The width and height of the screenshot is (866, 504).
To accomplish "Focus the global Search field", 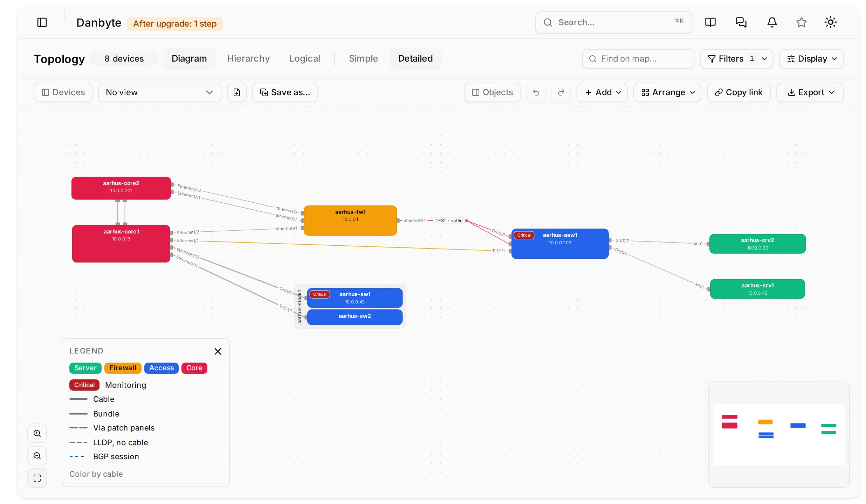I will [614, 22].
